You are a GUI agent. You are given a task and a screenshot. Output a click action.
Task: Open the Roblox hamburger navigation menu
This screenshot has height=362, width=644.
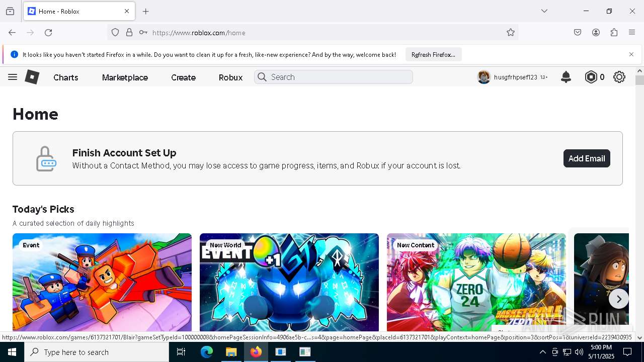coord(13,77)
